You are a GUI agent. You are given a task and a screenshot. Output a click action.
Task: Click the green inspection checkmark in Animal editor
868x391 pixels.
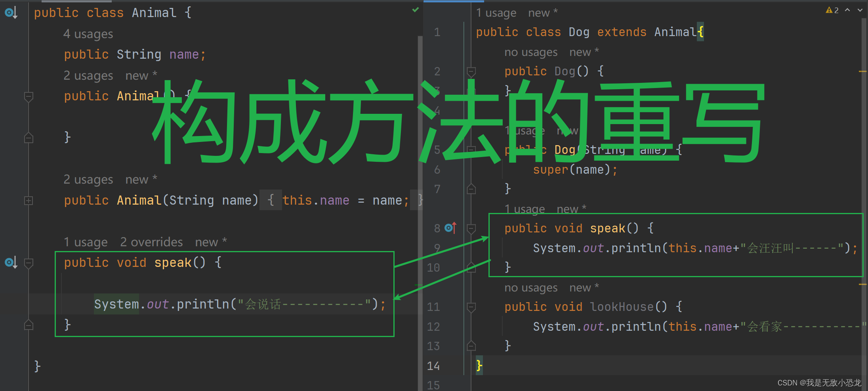tap(415, 10)
